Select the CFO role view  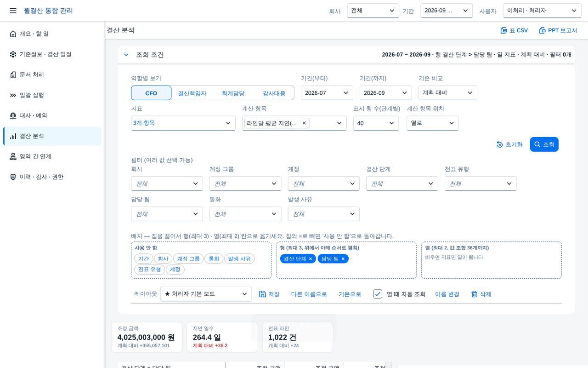[151, 93]
